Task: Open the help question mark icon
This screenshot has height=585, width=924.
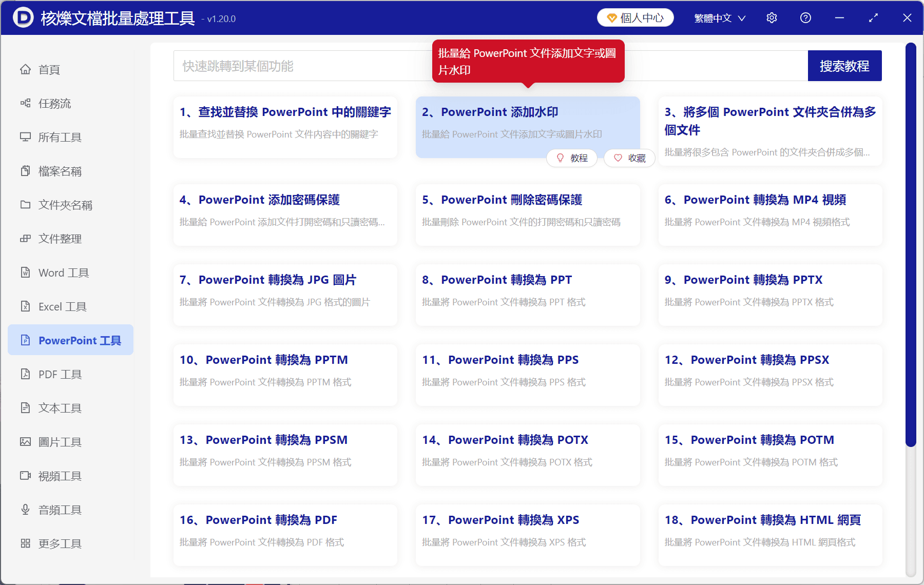Action: pyautogui.click(x=805, y=17)
